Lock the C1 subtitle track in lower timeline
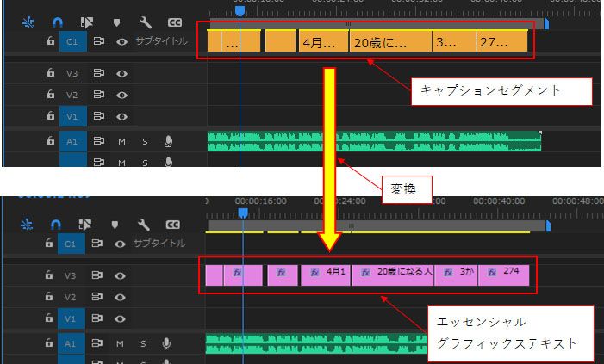 48,243
